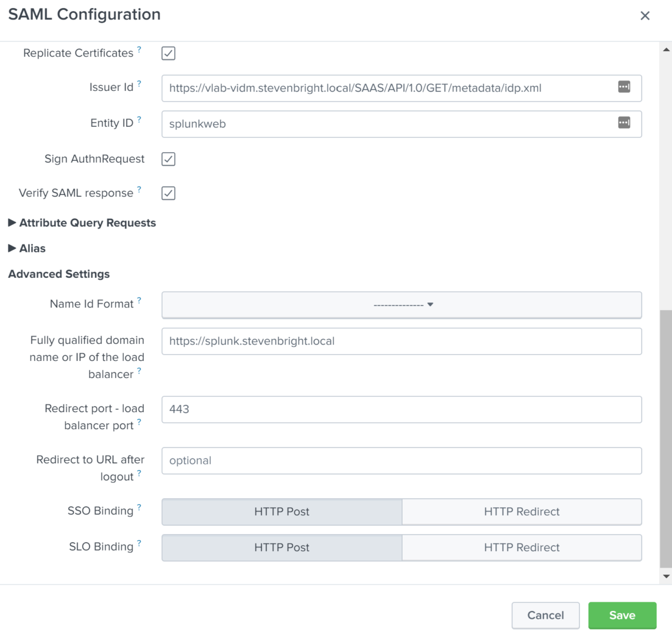Disable the Verify SAML response checkbox
The width and height of the screenshot is (672, 634).
168,193
